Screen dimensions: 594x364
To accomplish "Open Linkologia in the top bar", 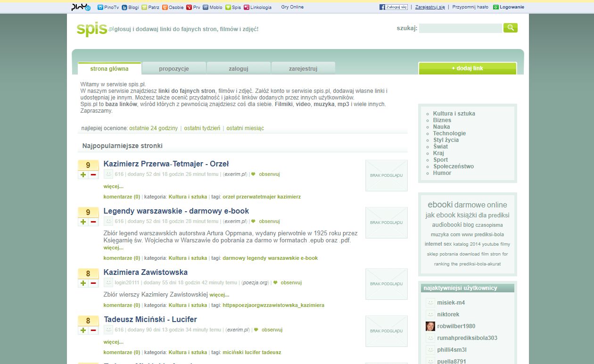I will [x=257, y=8].
